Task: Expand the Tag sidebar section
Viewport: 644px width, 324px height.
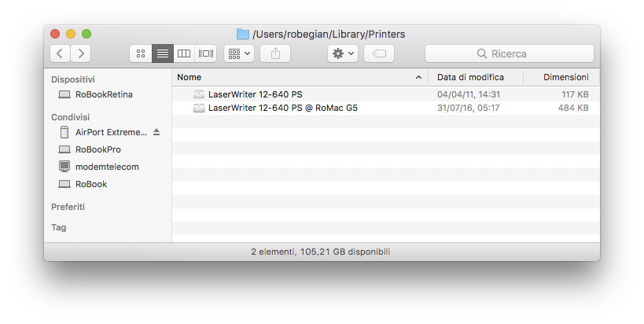Action: pyautogui.click(x=59, y=227)
